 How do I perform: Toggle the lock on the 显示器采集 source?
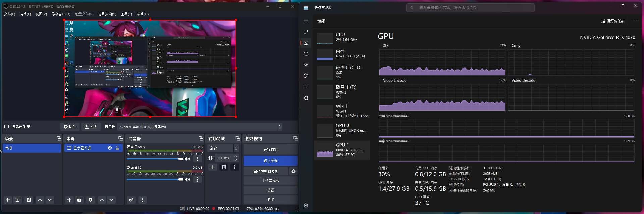pyautogui.click(x=117, y=148)
